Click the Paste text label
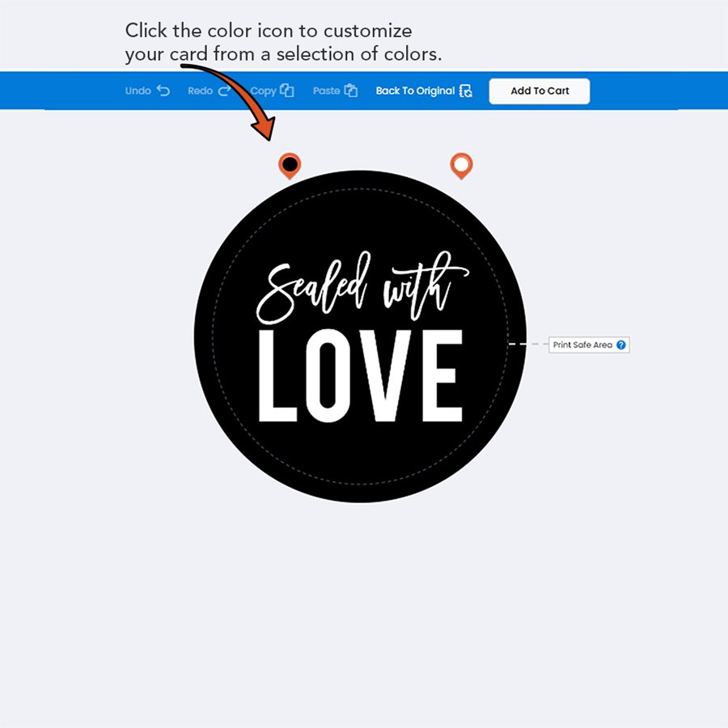The height and width of the screenshot is (728, 728). pos(327,91)
